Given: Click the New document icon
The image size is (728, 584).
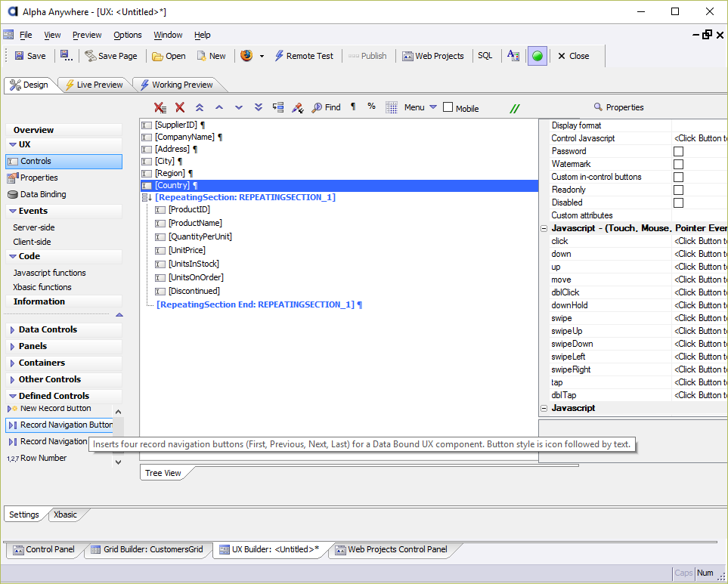Looking at the screenshot, I should pos(202,56).
